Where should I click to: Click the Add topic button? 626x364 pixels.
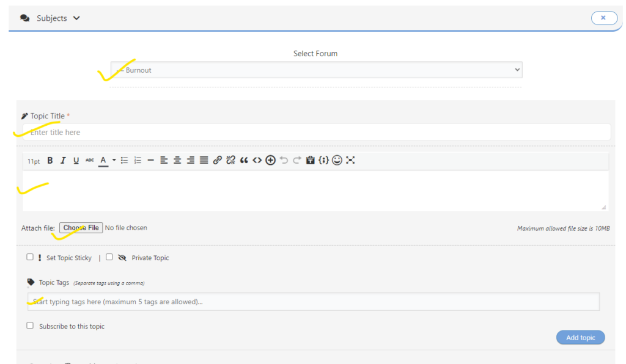580,338
